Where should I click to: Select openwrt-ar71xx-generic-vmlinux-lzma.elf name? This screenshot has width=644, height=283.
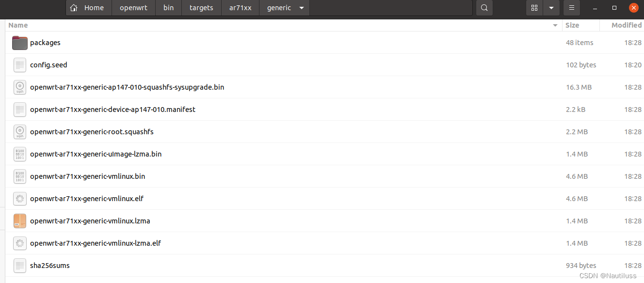(x=96, y=243)
